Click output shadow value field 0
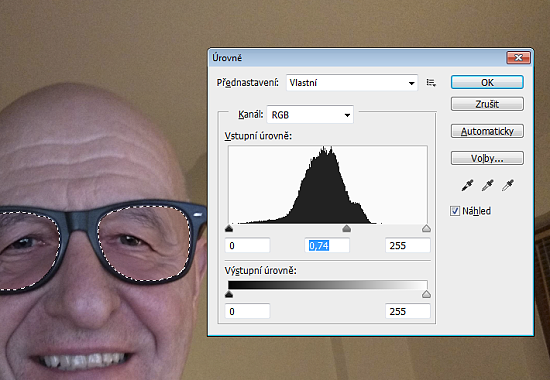Image resolution: width=550 pixels, height=380 pixels. pos(248,311)
